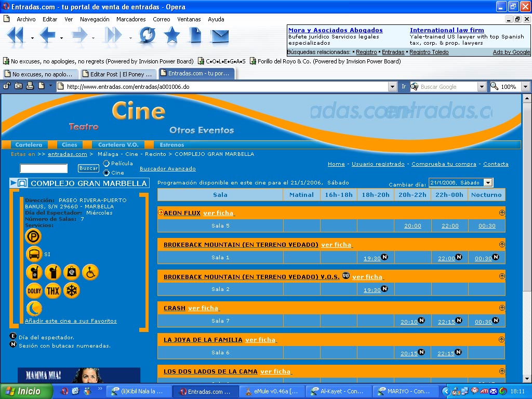Screen dimensions: 532x399
Task: Reload the page with the refresh icon
Action: [x=147, y=35]
